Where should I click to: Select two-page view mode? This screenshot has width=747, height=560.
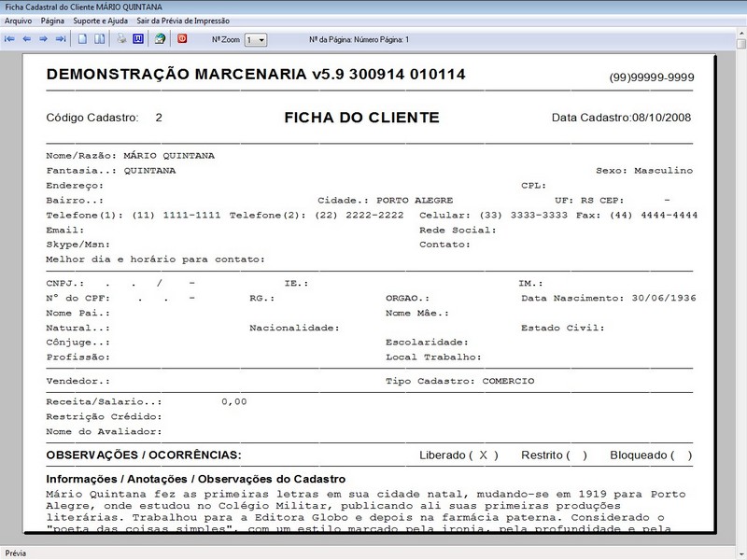pyautogui.click(x=100, y=38)
